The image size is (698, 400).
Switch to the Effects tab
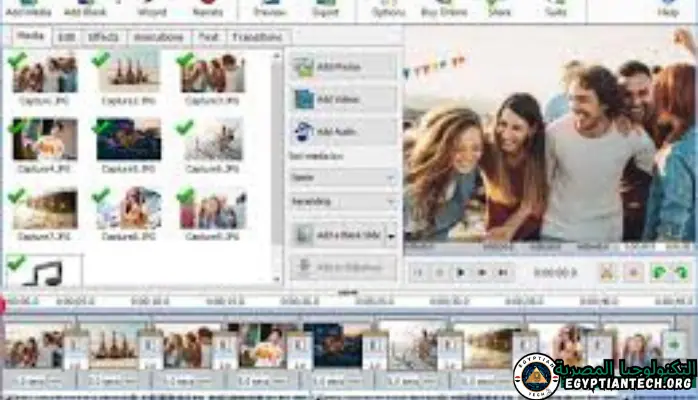click(x=102, y=37)
